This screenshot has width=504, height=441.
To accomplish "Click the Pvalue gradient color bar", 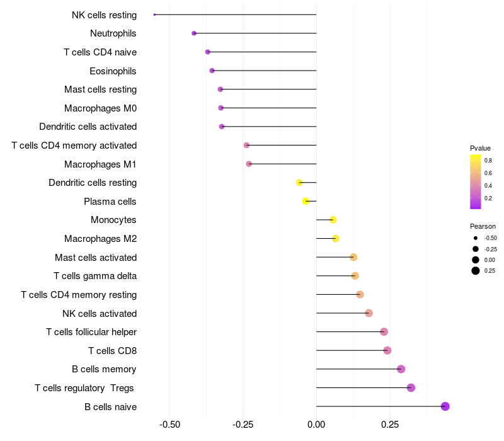I will tap(476, 181).
